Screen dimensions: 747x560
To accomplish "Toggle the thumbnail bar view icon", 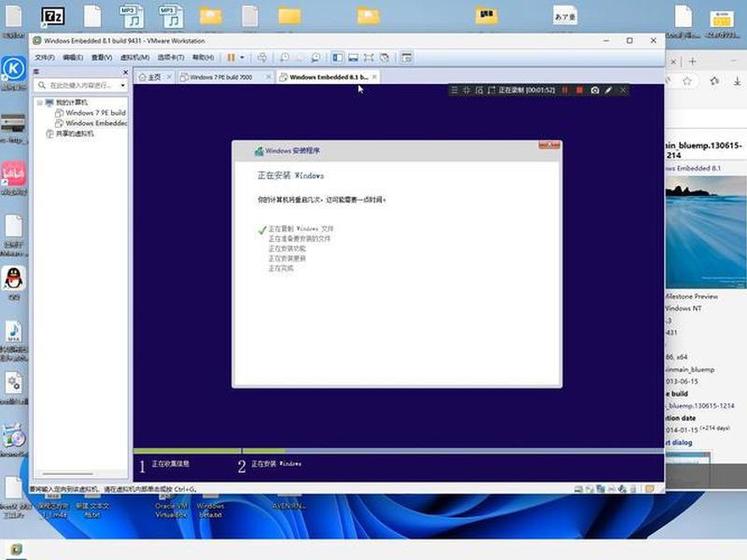I will click(353, 58).
